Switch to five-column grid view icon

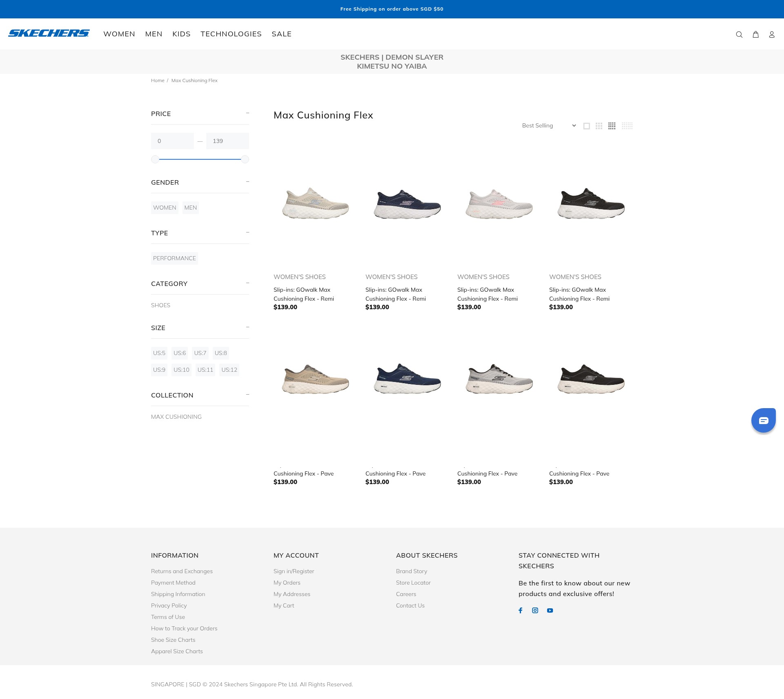pyautogui.click(x=627, y=126)
